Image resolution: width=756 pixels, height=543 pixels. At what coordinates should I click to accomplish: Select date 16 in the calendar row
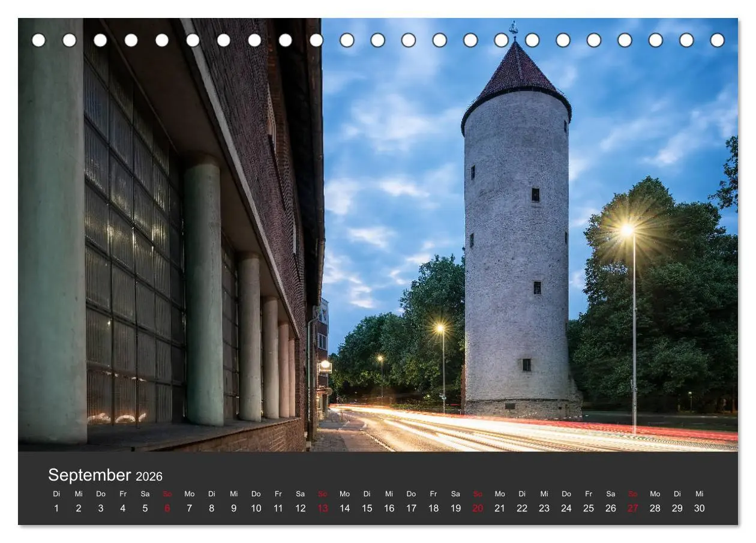[x=389, y=508]
